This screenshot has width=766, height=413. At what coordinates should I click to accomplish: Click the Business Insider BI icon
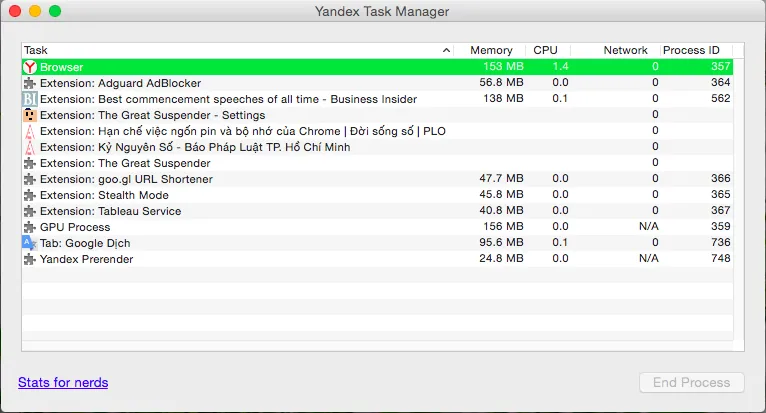tap(30, 99)
